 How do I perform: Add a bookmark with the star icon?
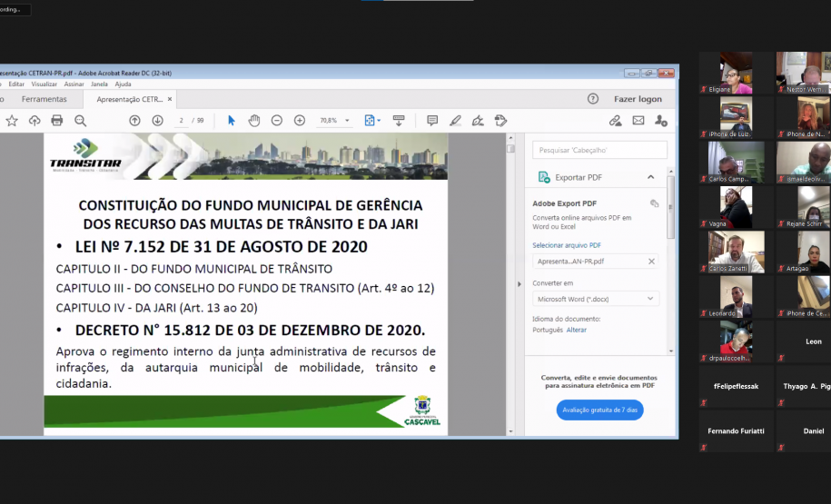pyautogui.click(x=12, y=121)
